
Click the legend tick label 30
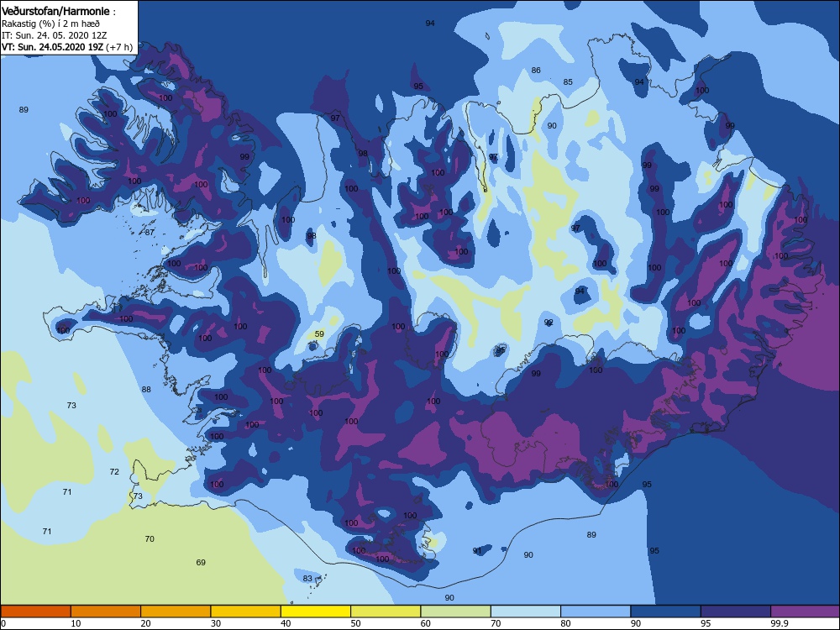pyautogui.click(x=216, y=623)
